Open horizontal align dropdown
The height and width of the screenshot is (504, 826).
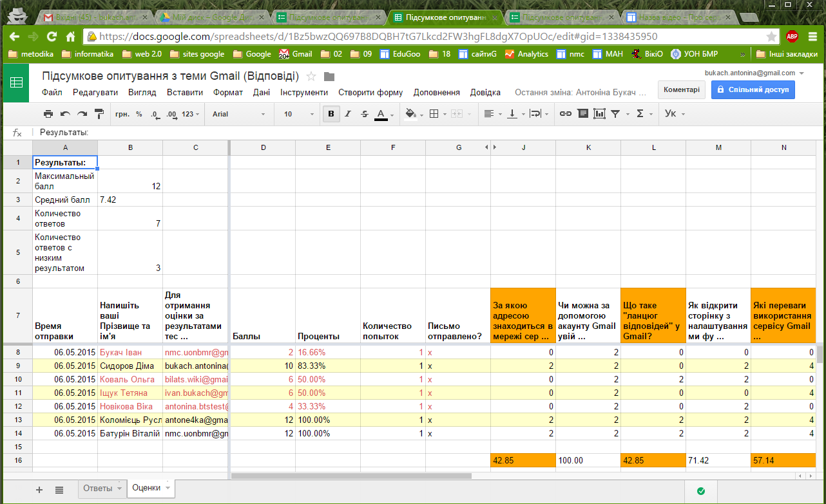click(x=492, y=114)
